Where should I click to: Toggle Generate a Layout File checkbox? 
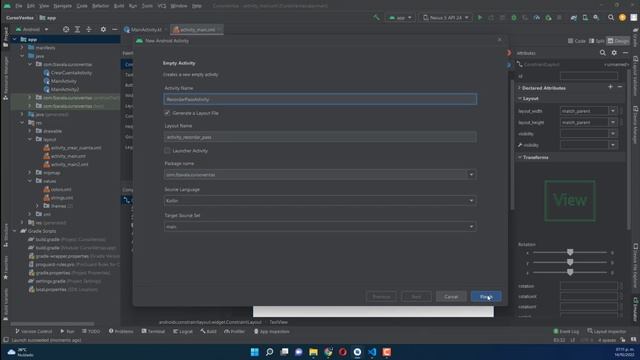coord(167,113)
